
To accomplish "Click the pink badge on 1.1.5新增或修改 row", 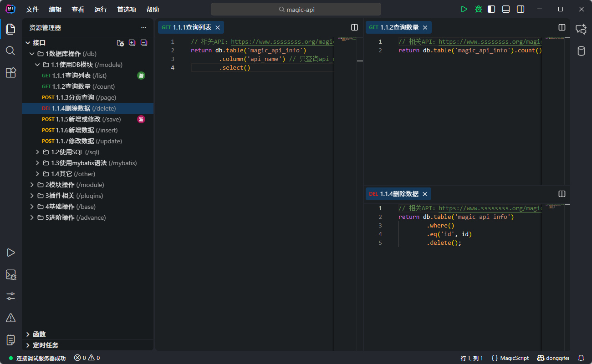I will 141,119.
